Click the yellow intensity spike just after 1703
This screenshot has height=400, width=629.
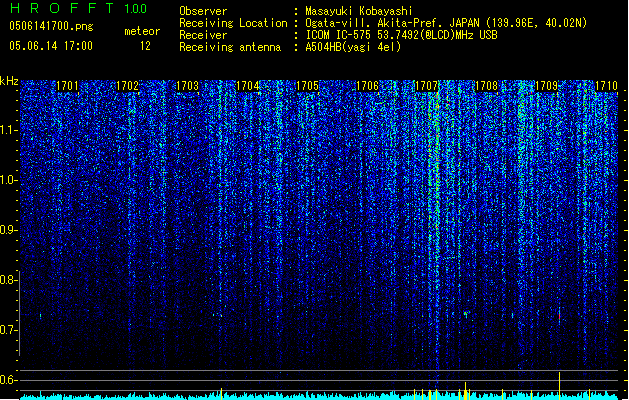tap(221, 394)
